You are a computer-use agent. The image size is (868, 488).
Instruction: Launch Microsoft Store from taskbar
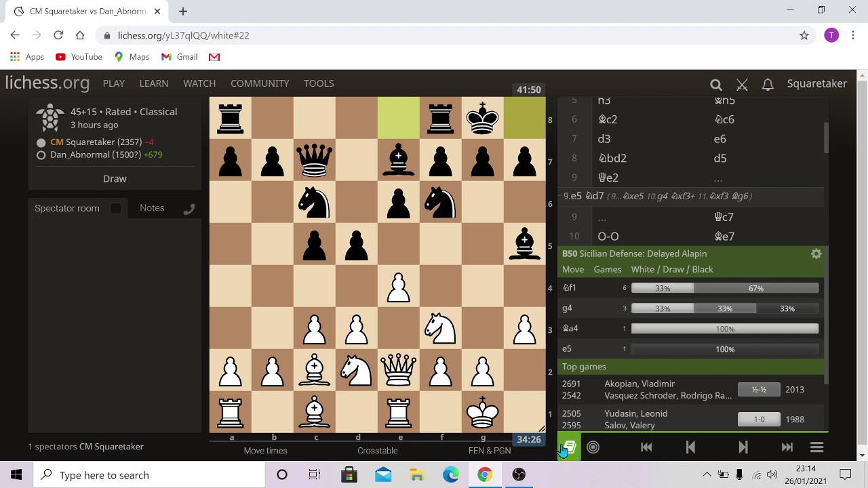pyautogui.click(x=349, y=475)
